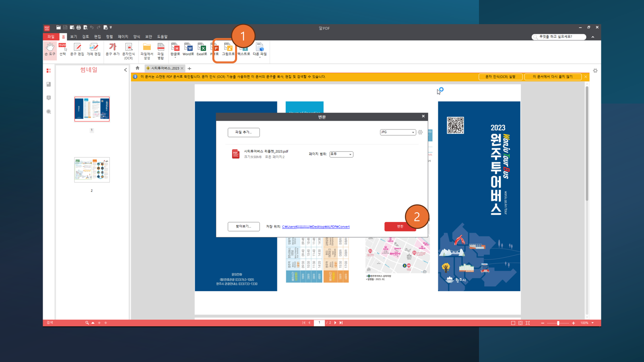
Task: Click 파일에서 생성 create from file
Action: click(x=147, y=51)
